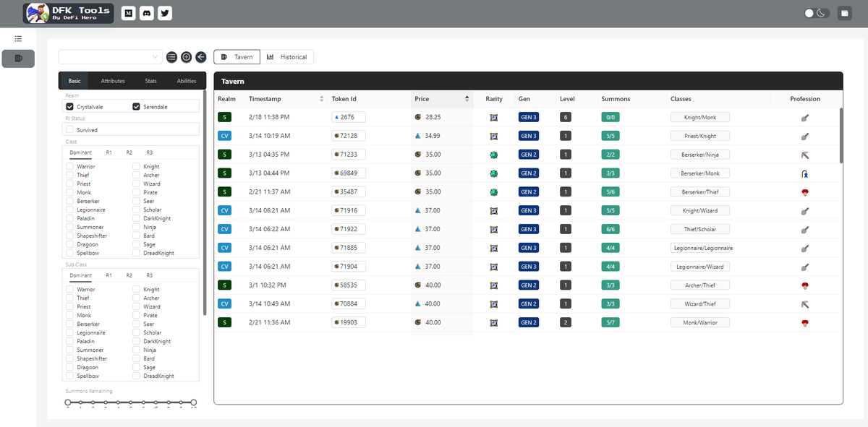Image resolution: width=868 pixels, height=427 pixels.
Task: Click the Berserker/Ninja classes button
Action: (700, 155)
